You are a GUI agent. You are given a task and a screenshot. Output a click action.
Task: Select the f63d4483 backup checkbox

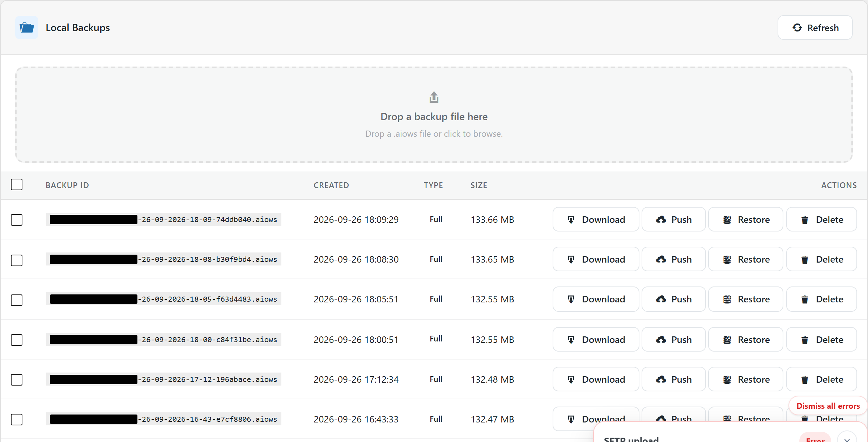click(x=17, y=300)
